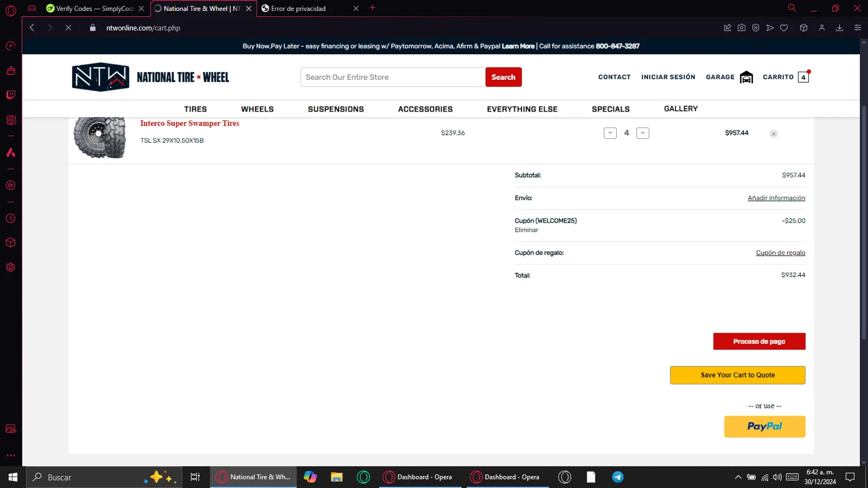Open the chip-shaped sidebar icon below Twitch
The image size is (868, 488).
[10, 120]
